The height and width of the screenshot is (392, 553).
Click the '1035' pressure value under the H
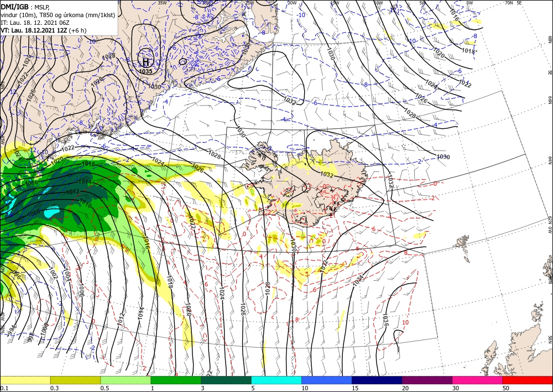pyautogui.click(x=145, y=71)
